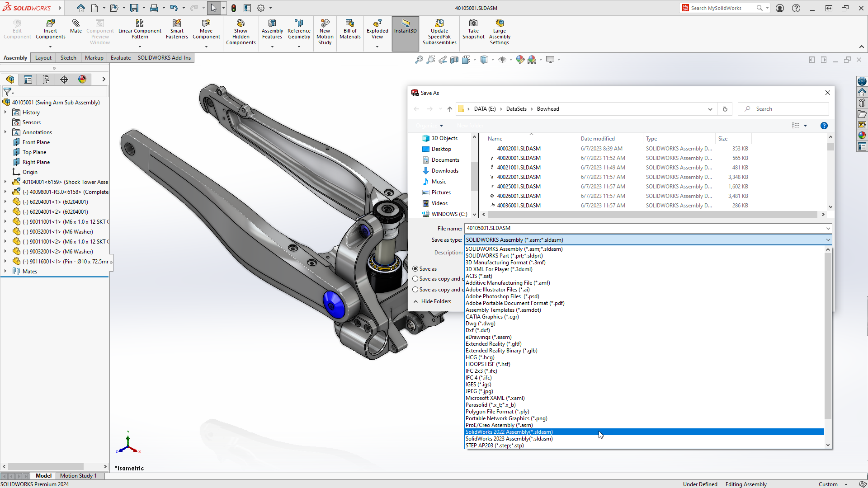Image resolution: width=868 pixels, height=488 pixels.
Task: Toggle Save as copy and continue option
Action: click(x=415, y=279)
